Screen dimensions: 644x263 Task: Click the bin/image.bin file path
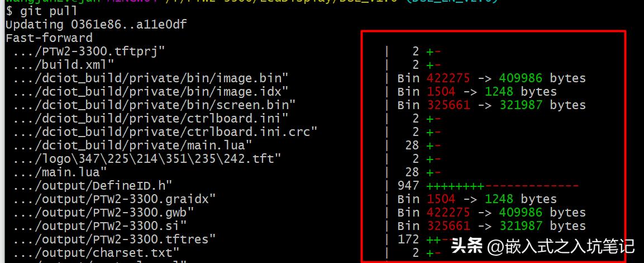coord(151,78)
